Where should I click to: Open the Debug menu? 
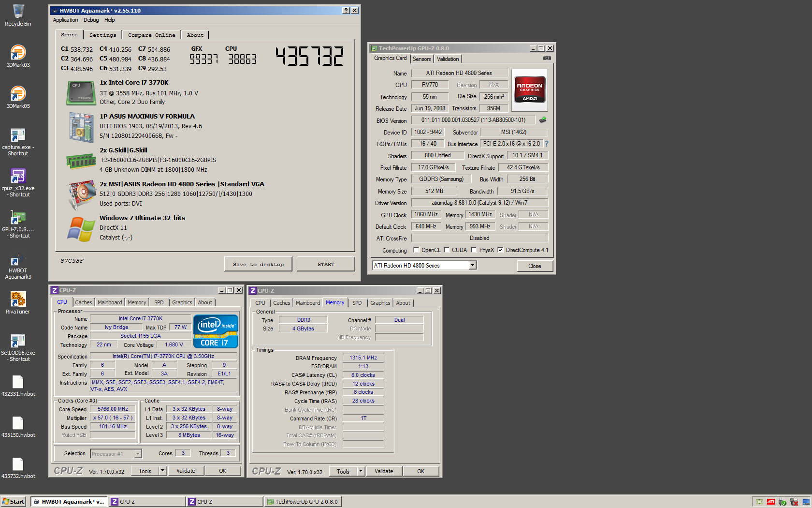(x=91, y=20)
